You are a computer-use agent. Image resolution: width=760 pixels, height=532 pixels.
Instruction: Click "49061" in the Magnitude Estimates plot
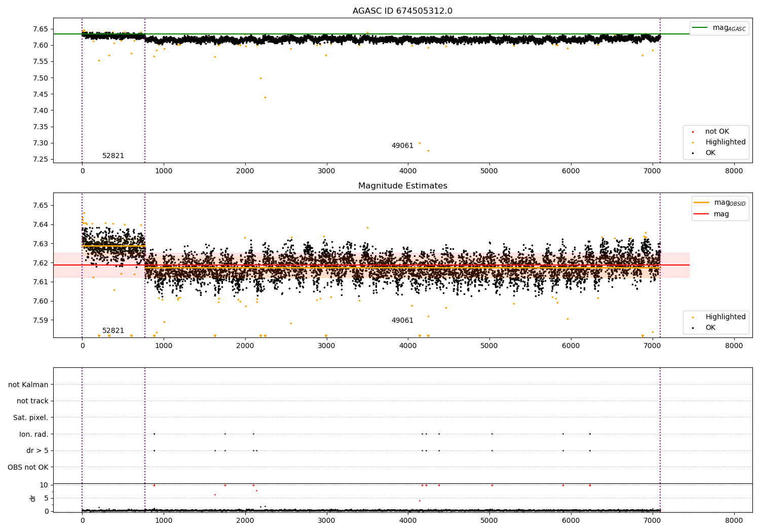pyautogui.click(x=402, y=321)
